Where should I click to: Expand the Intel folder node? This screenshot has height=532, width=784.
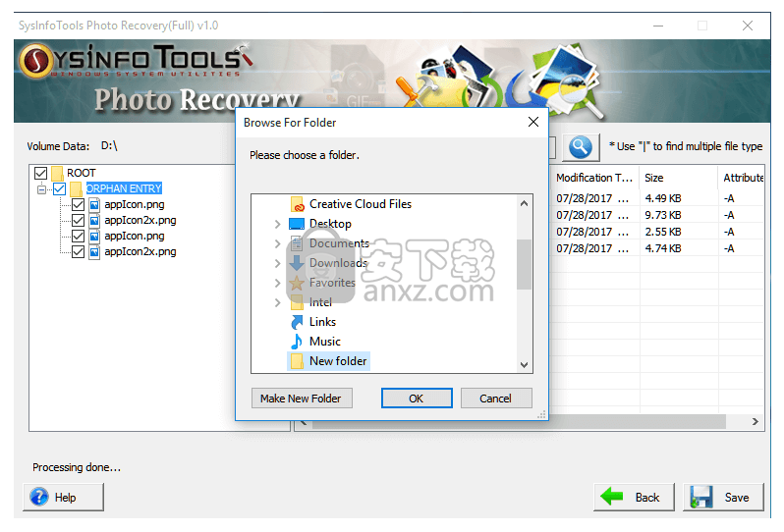[277, 302]
